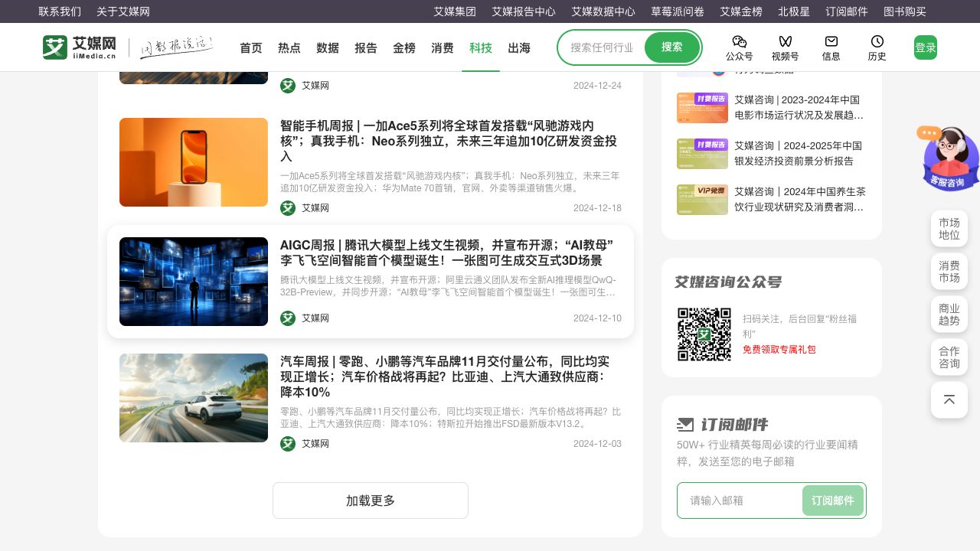Click the 艾媒咨询公众号 QR code
This screenshot has width=980, height=551.
(x=704, y=334)
